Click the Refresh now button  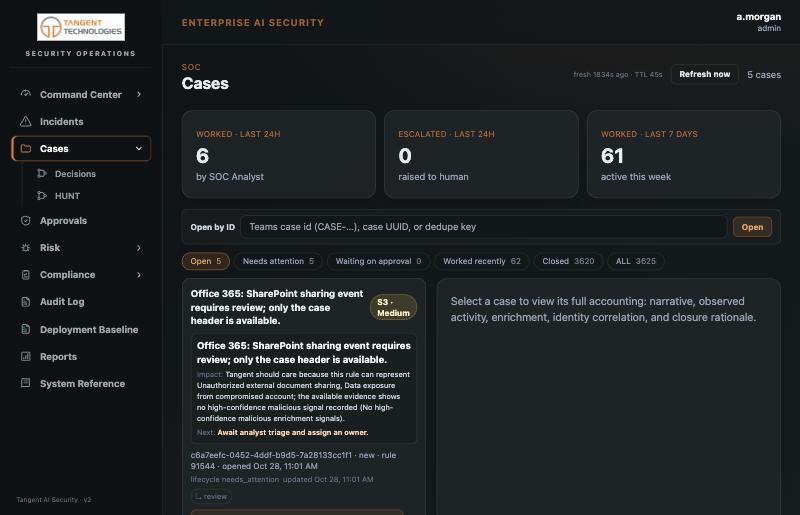pyautogui.click(x=705, y=75)
